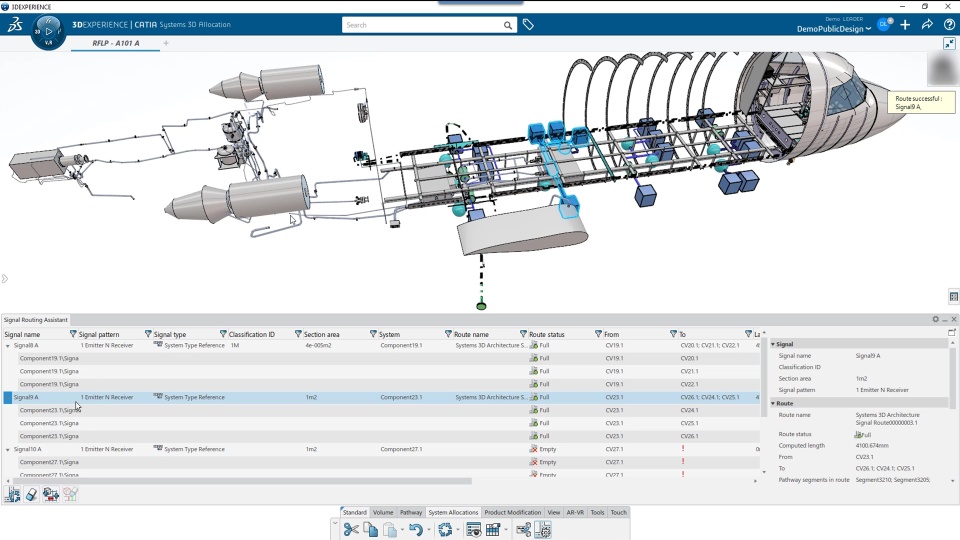Switch to the AR-VR tab
Screen dimensions: 960x540
point(576,512)
